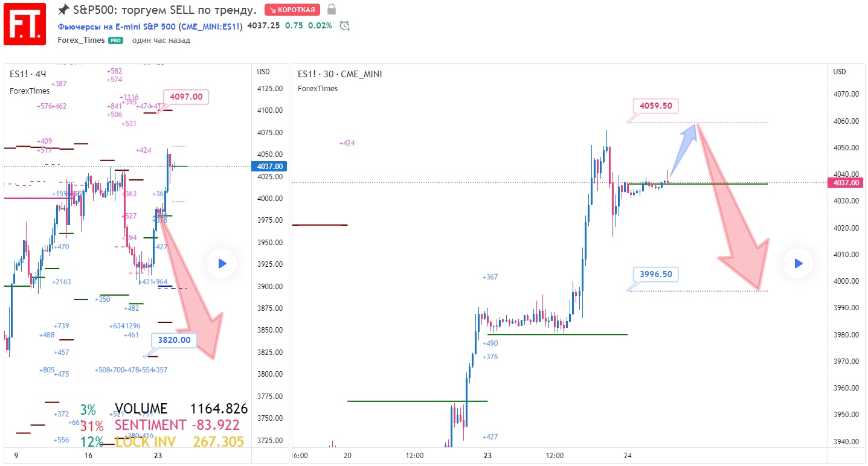Click the pink 4037.00 price axis label
The height and width of the screenshot is (466, 868).
coord(846,183)
